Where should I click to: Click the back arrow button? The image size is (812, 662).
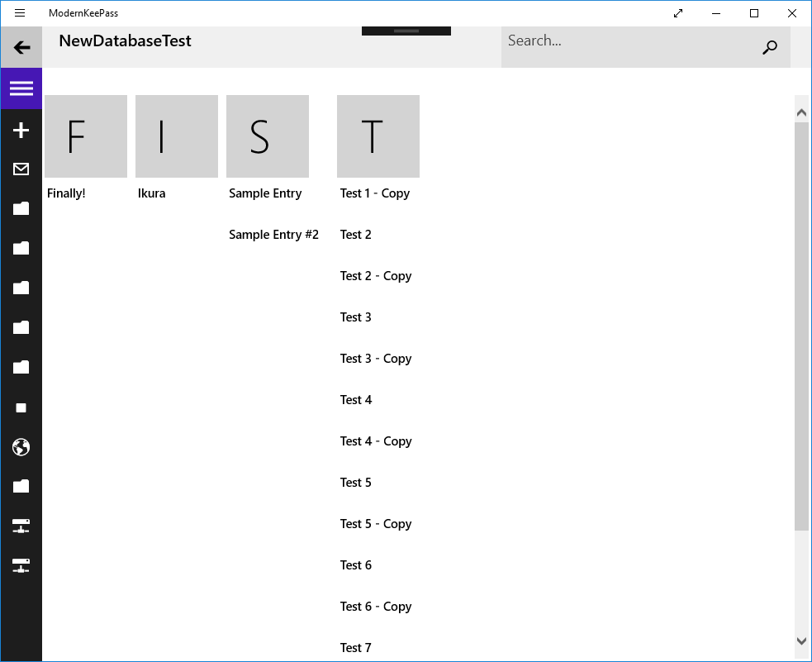(21, 47)
